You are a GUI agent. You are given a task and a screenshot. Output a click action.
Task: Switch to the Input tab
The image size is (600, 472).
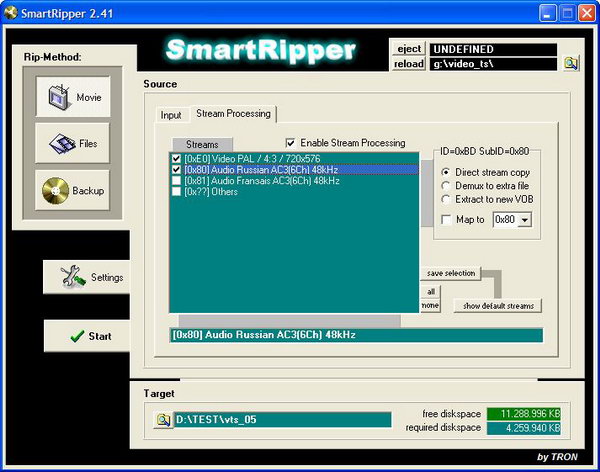[171, 115]
